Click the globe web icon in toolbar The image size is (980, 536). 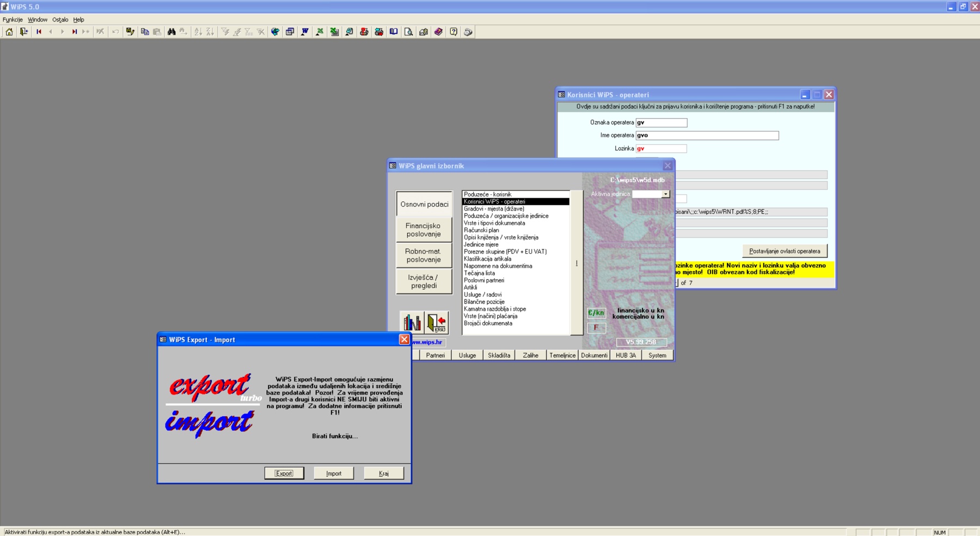click(x=275, y=32)
